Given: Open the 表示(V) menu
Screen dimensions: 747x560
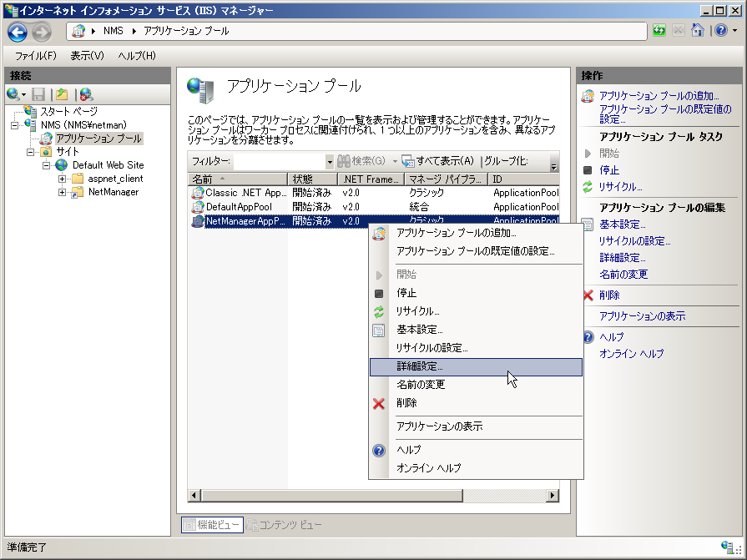Looking at the screenshot, I should coord(87,56).
